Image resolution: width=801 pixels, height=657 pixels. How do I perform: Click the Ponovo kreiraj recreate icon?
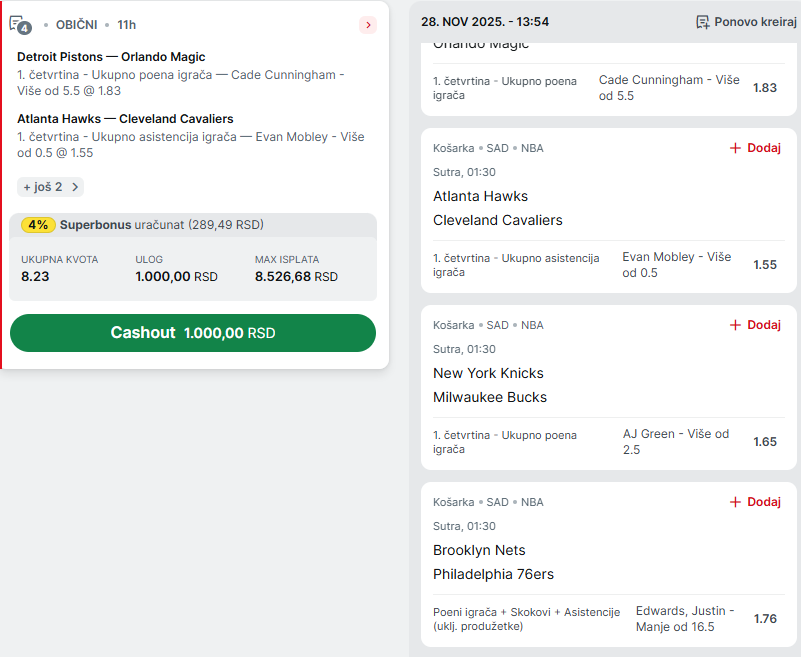click(x=703, y=22)
